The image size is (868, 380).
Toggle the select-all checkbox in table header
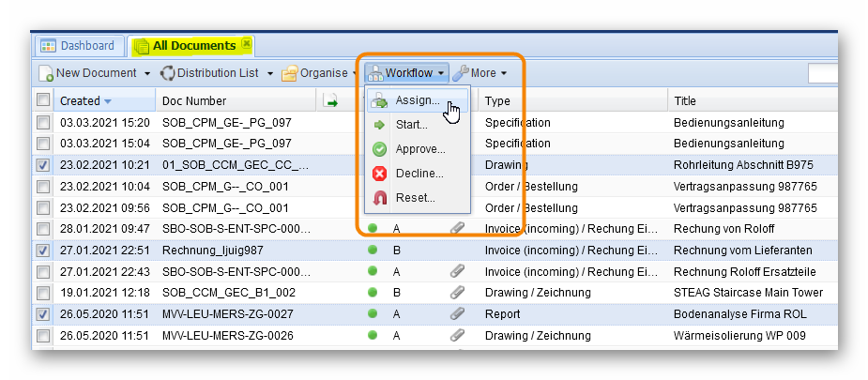[x=43, y=100]
